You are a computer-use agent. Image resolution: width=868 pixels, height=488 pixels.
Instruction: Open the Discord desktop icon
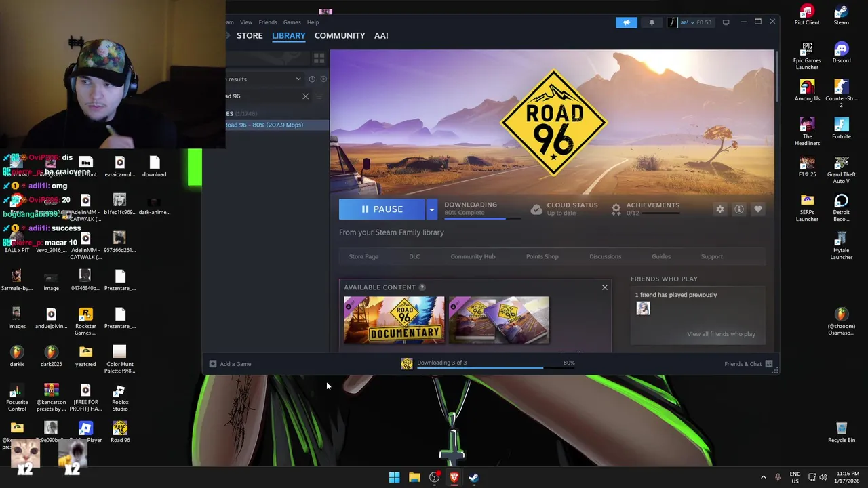point(842,53)
